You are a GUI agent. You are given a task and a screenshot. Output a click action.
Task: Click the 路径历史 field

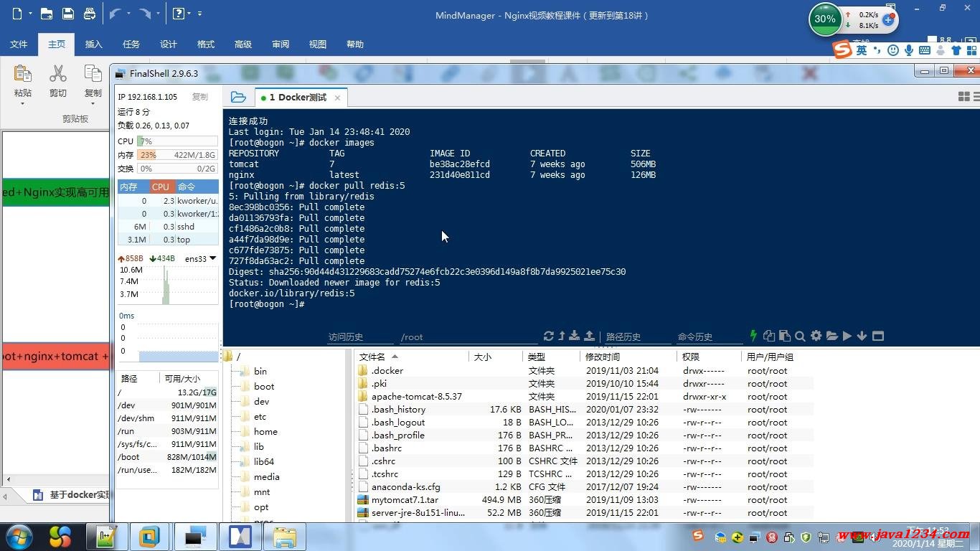(x=637, y=336)
